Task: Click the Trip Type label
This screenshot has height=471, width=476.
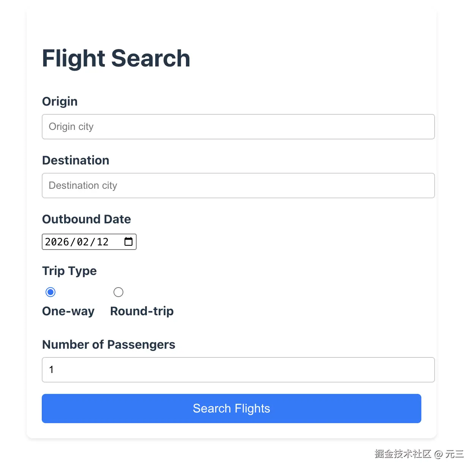Action: click(x=69, y=271)
